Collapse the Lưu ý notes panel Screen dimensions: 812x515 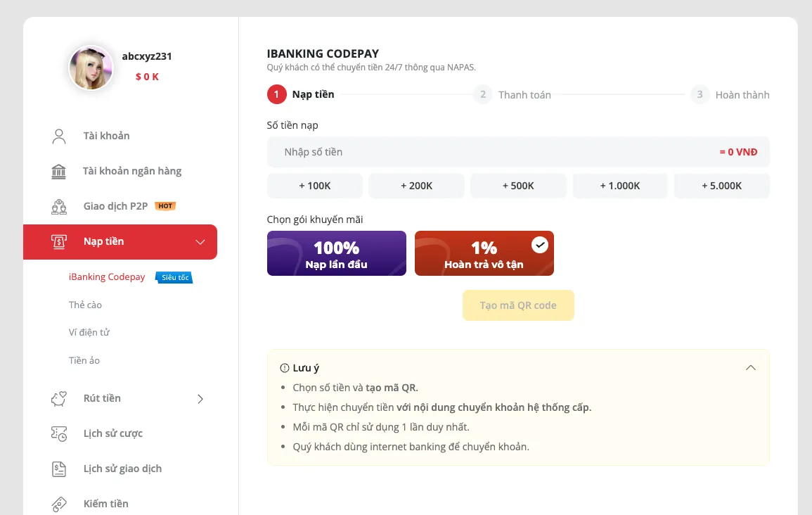(750, 368)
